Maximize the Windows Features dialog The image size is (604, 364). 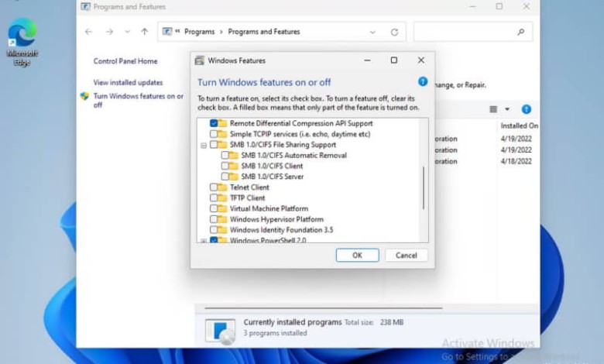[x=393, y=60]
